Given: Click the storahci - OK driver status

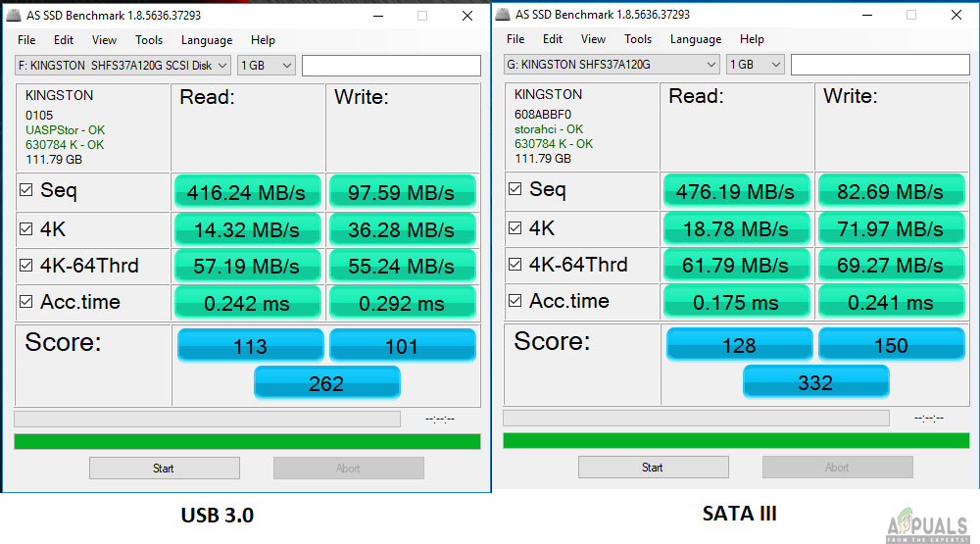Looking at the screenshot, I should tap(549, 128).
